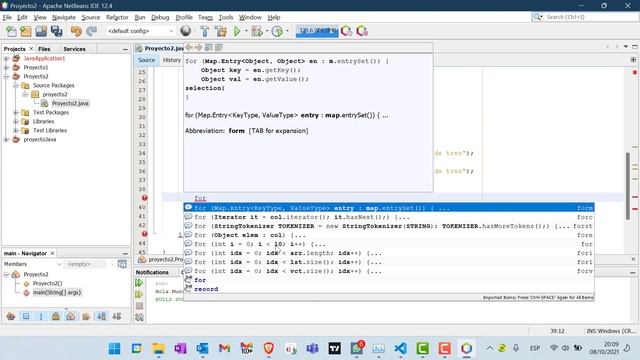The height and width of the screenshot is (360, 640).
Task: Select the 'int i = 0; i < 10' completion
Action: 389,244
